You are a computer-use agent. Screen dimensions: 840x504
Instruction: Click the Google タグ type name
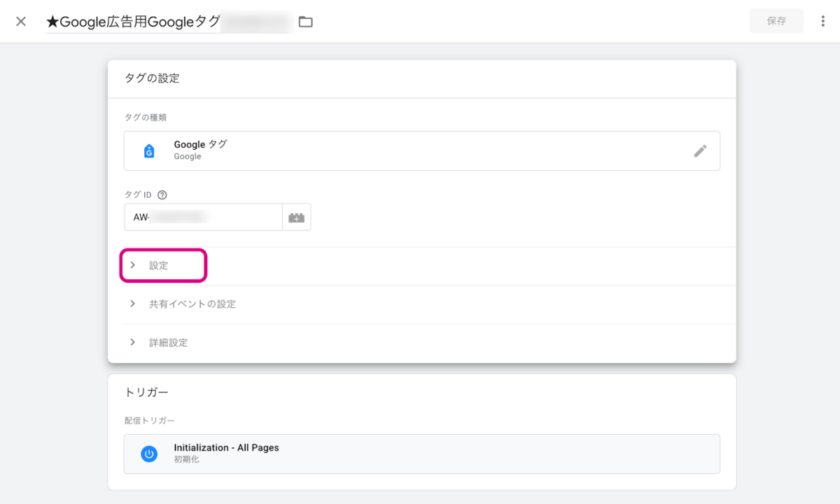click(x=200, y=144)
